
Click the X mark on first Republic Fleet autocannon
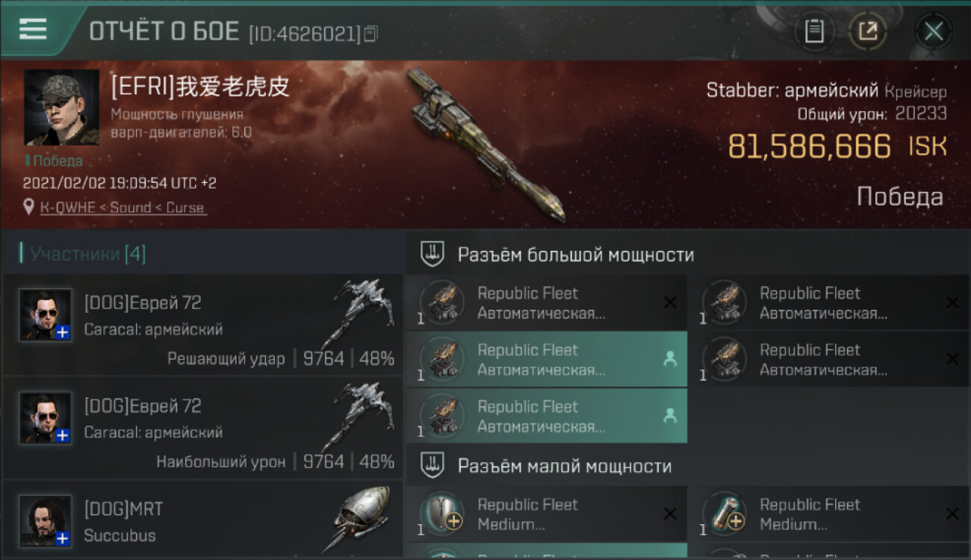(670, 302)
